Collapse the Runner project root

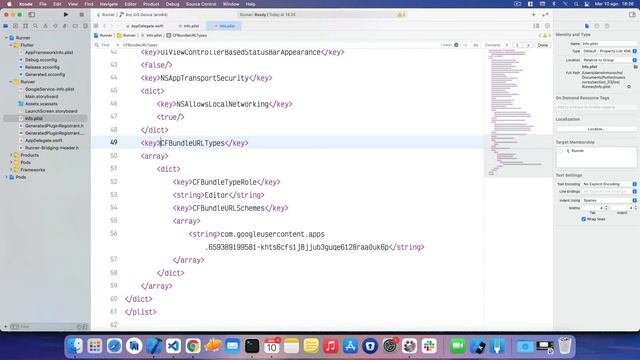click(x=7, y=38)
